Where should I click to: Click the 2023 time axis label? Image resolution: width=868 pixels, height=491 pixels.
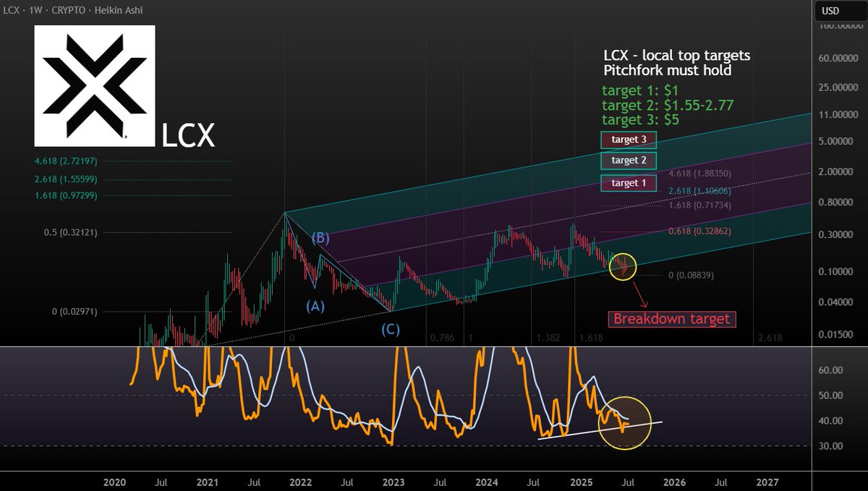(393, 481)
